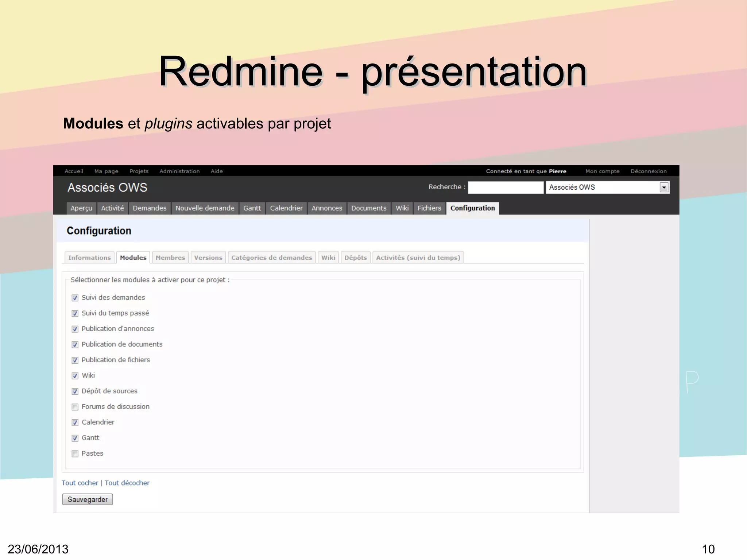Toggle the Suivi du temps passé checkbox

(75, 313)
